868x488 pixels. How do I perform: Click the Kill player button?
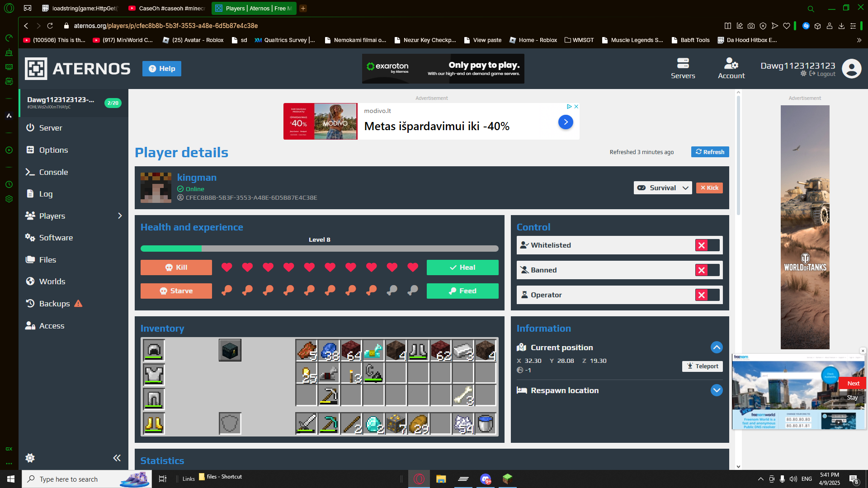176,267
